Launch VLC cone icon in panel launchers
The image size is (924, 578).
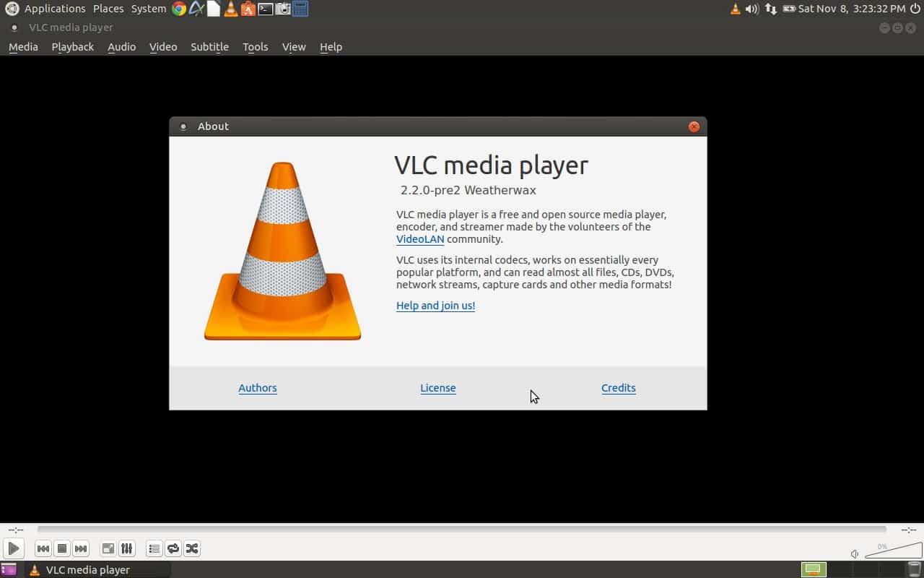tap(230, 9)
